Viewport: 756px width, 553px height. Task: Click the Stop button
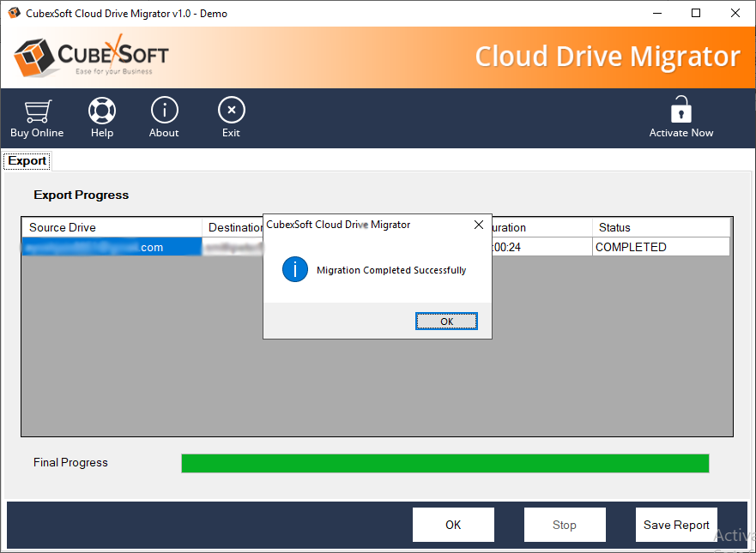pyautogui.click(x=565, y=525)
